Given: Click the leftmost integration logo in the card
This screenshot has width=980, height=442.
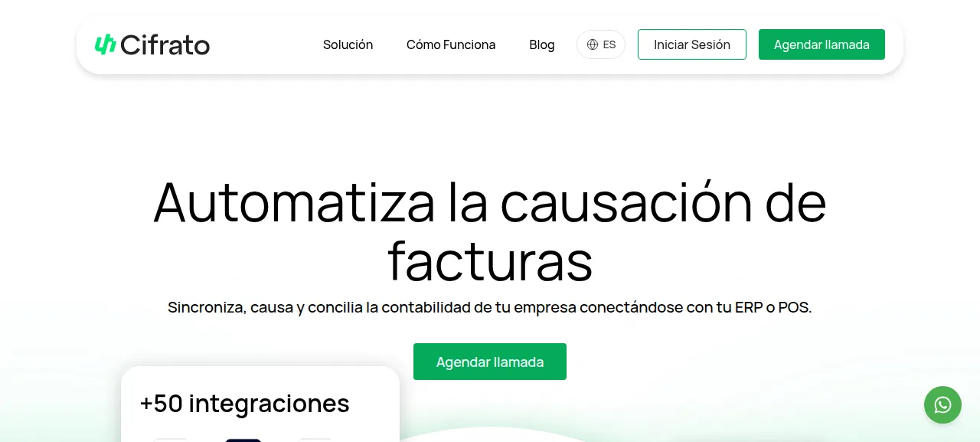Looking at the screenshot, I should coord(170,440).
